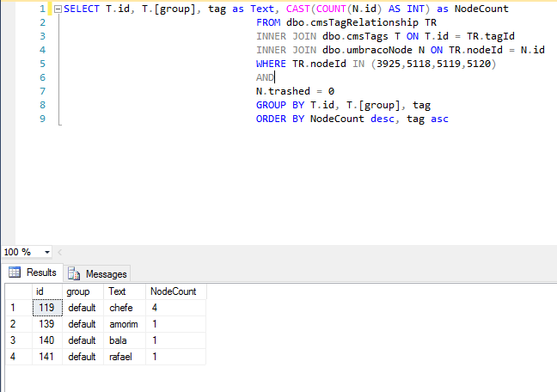This screenshot has width=557, height=392.
Task: Select result row header 4
Action: tap(18, 357)
